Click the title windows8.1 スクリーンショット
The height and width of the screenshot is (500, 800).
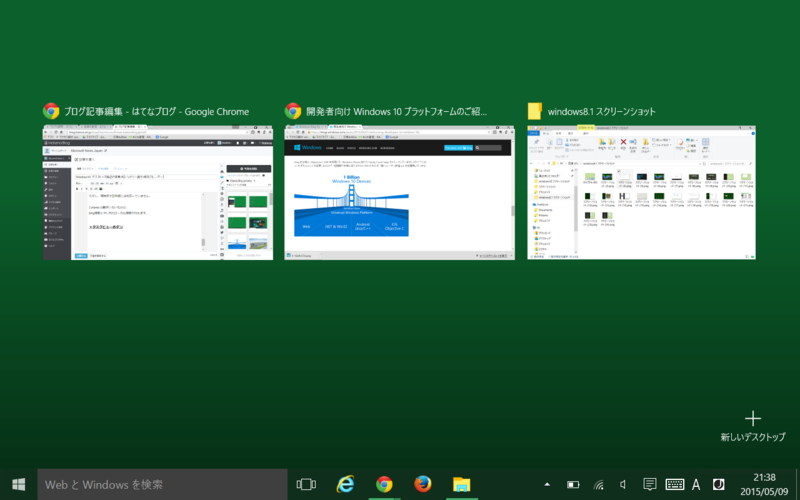click(602, 112)
